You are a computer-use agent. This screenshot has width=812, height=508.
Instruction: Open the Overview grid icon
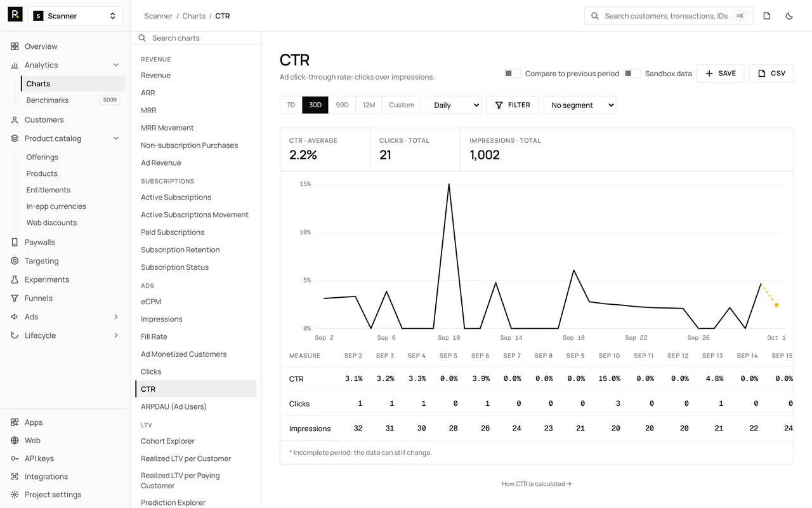point(15,46)
